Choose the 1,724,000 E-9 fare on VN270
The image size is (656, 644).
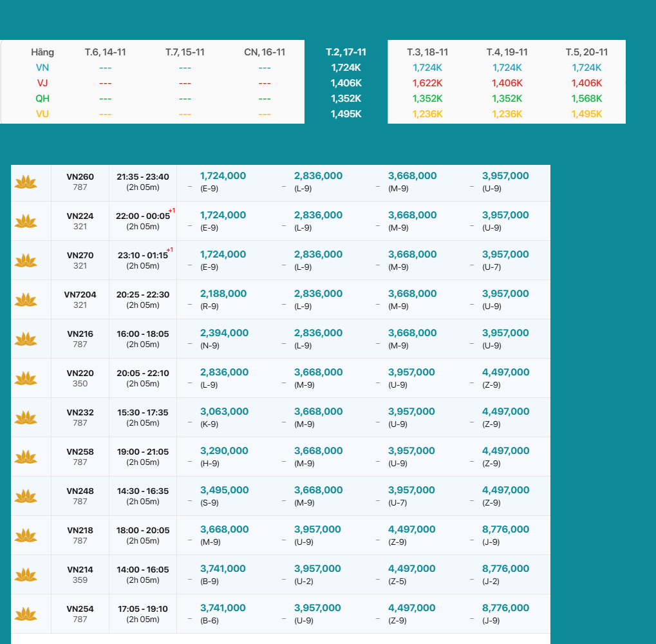click(x=223, y=254)
